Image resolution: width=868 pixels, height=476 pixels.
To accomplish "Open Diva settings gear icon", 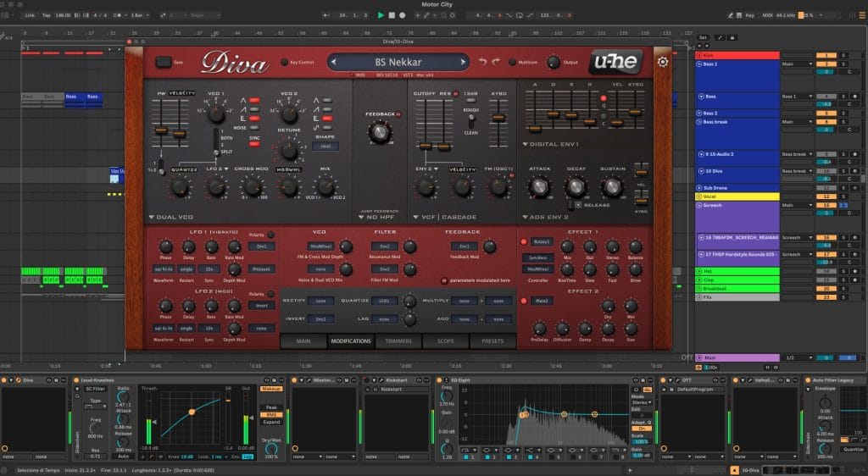I will coord(662,61).
